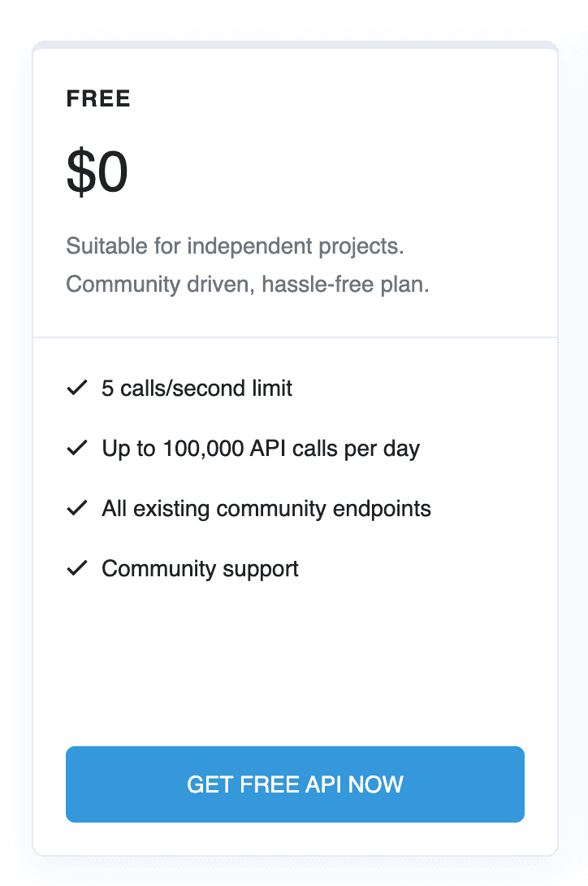Click the checkmark beside Community support
Screen dimensions: 588x886
(x=76, y=568)
